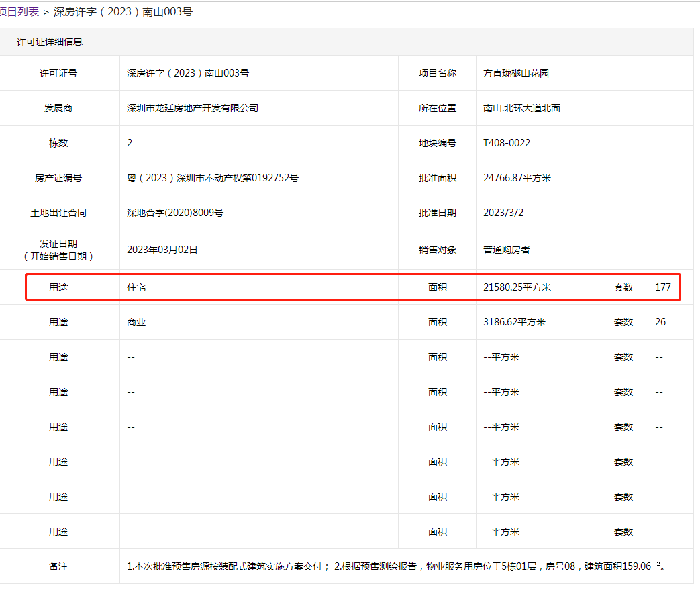Image resolution: width=700 pixels, height=602 pixels.
Task: Select commercial area 3186.62平方米
Action: click(x=514, y=322)
